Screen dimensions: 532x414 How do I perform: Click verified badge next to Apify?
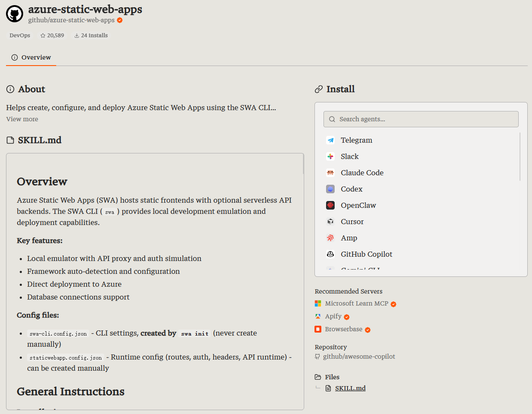(x=347, y=317)
